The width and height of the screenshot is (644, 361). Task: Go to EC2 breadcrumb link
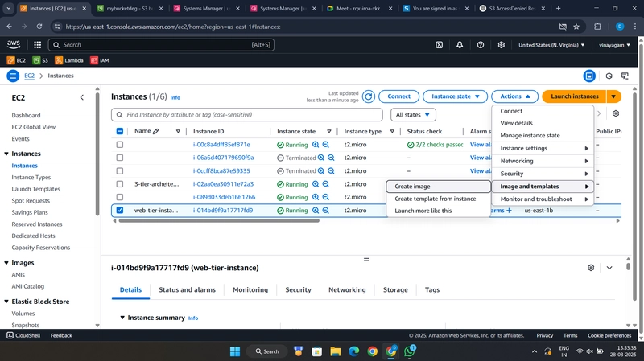[29, 76]
